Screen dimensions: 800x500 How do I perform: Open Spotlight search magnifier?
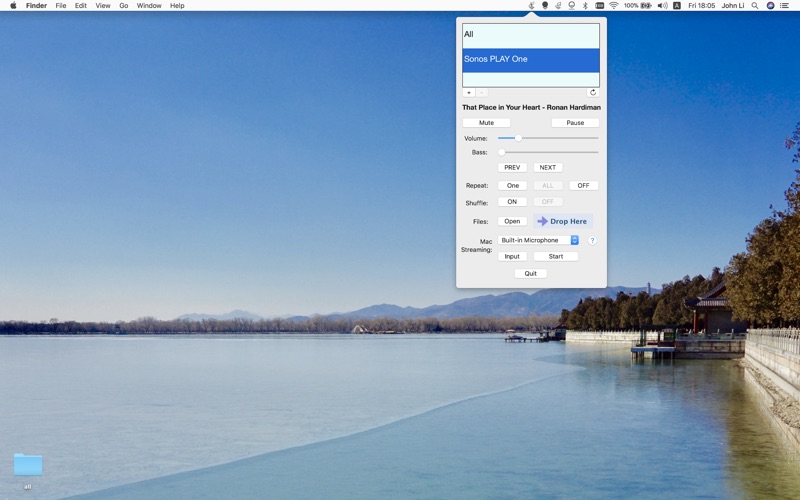755,6
